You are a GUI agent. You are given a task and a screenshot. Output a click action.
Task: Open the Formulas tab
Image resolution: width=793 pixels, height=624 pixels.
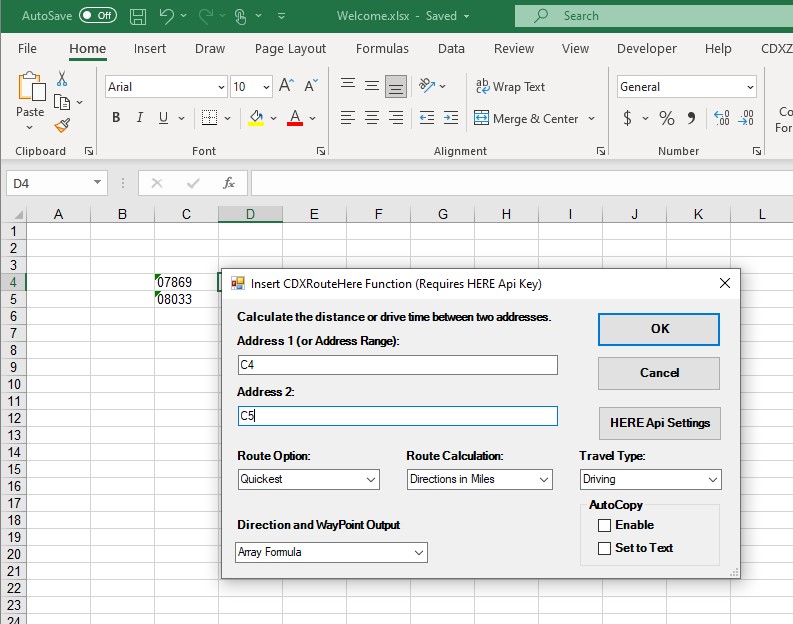click(382, 49)
